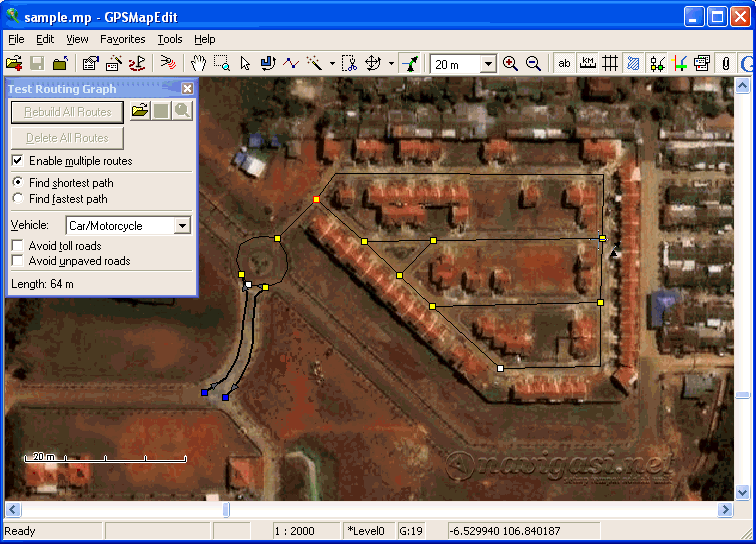Check Avoid unpaved roads
The image size is (756, 544).
[x=18, y=261]
